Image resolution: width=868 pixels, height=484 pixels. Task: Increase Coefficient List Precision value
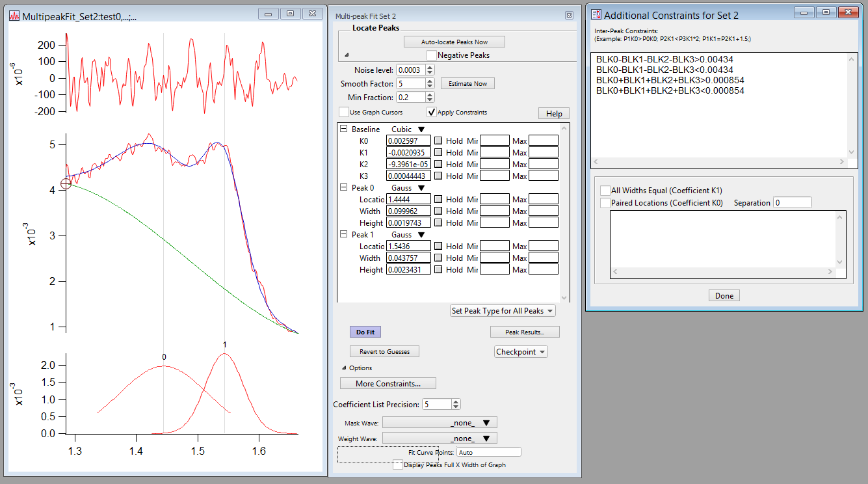[x=455, y=401]
